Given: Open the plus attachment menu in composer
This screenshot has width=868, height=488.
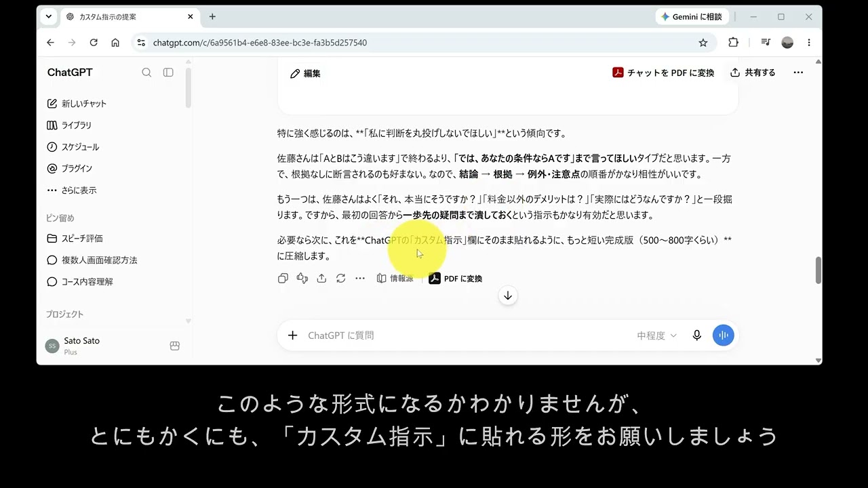Looking at the screenshot, I should [292, 335].
